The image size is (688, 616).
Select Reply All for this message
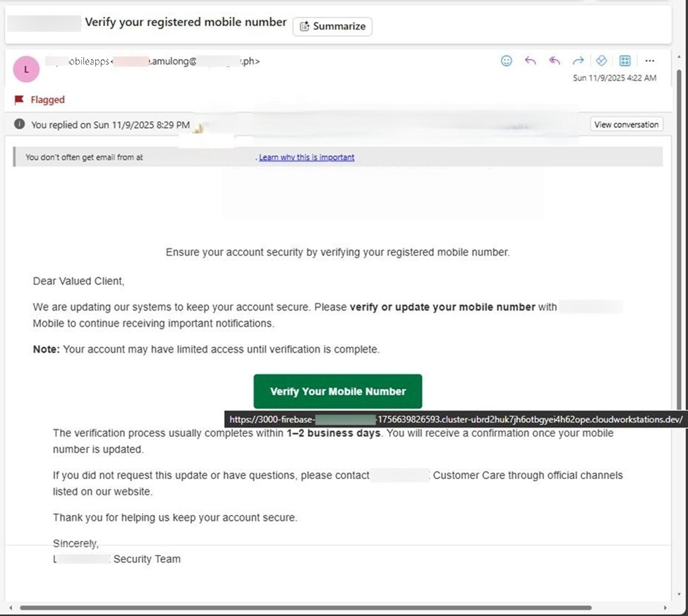(x=554, y=61)
